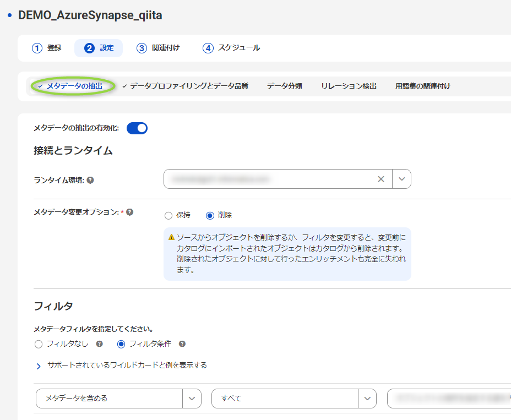Open step 4 スケジュール
The height and width of the screenshot is (420, 511).
coord(231,48)
